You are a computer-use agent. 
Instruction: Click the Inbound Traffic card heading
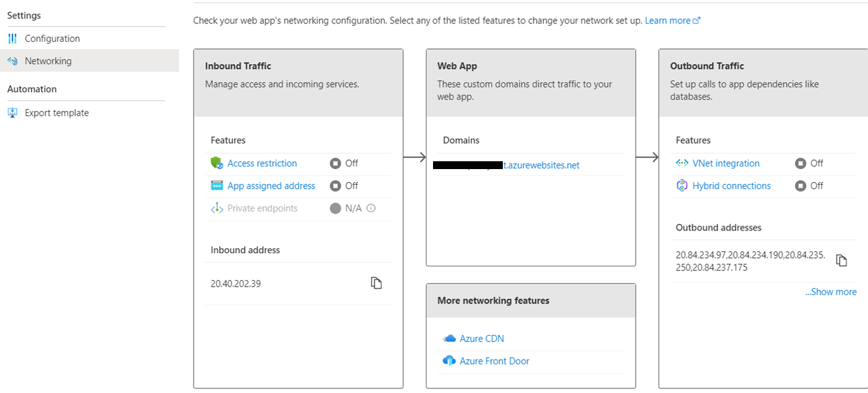(x=238, y=66)
